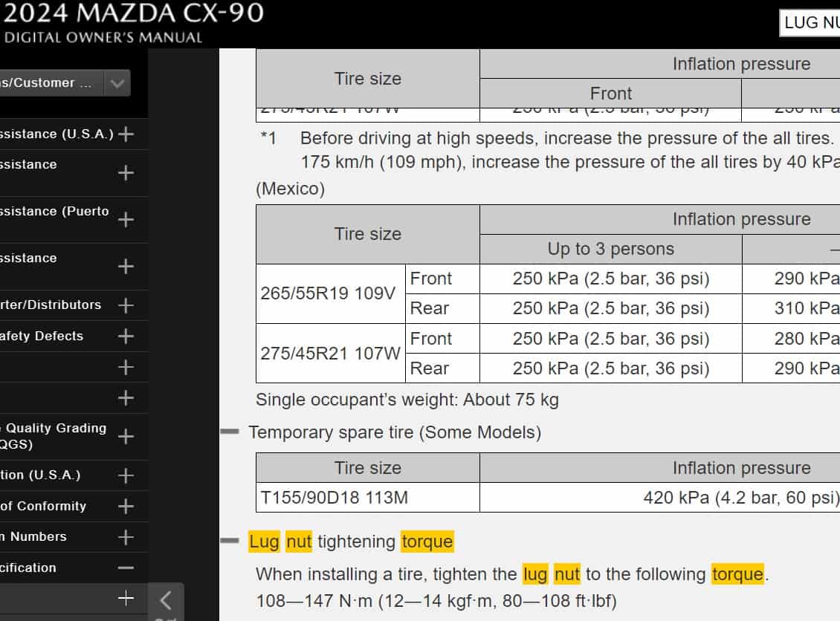Expand the Identification Numbers sidebar item
Screen dimensions: 840x621
126,537
